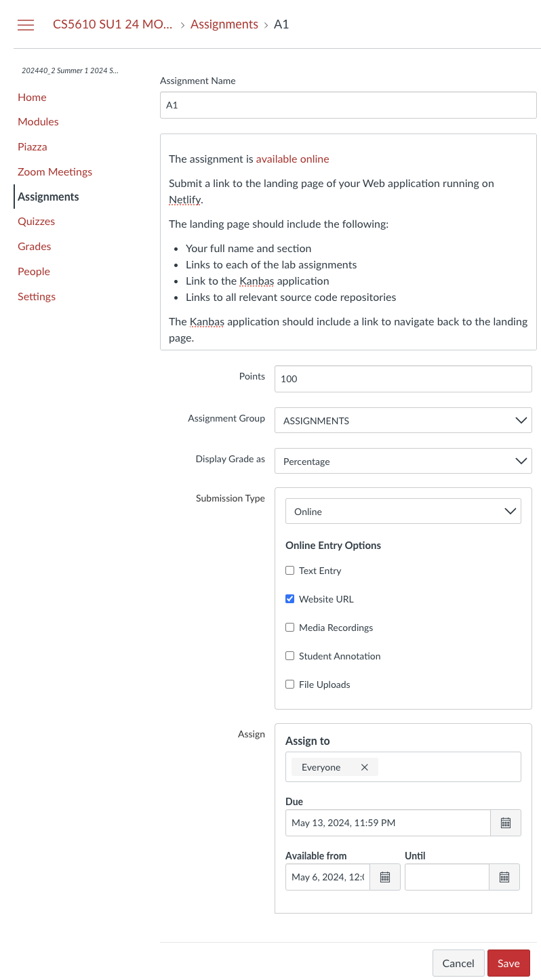Expand the Submission Type Online dropdown
Image resolution: width=541 pixels, height=980 pixels.
click(x=403, y=511)
